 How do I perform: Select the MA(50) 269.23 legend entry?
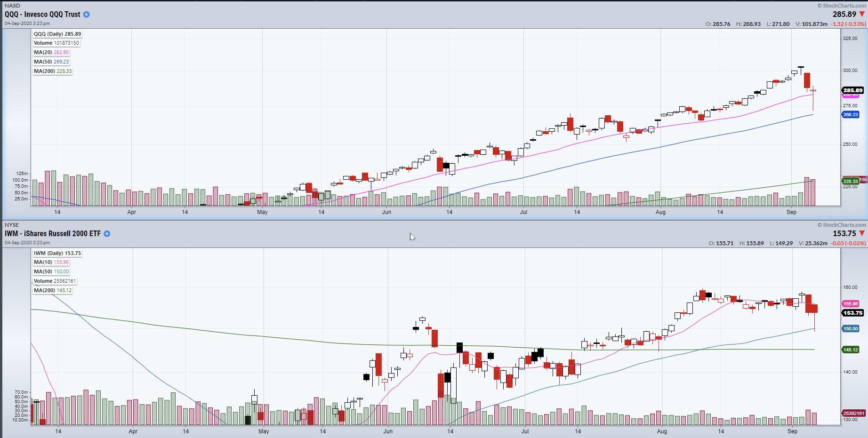click(x=51, y=62)
